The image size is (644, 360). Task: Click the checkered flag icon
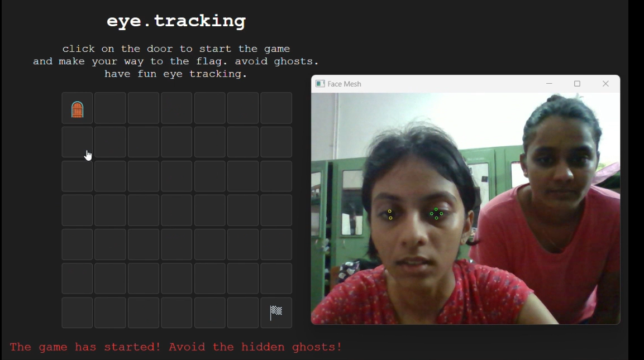(x=276, y=313)
